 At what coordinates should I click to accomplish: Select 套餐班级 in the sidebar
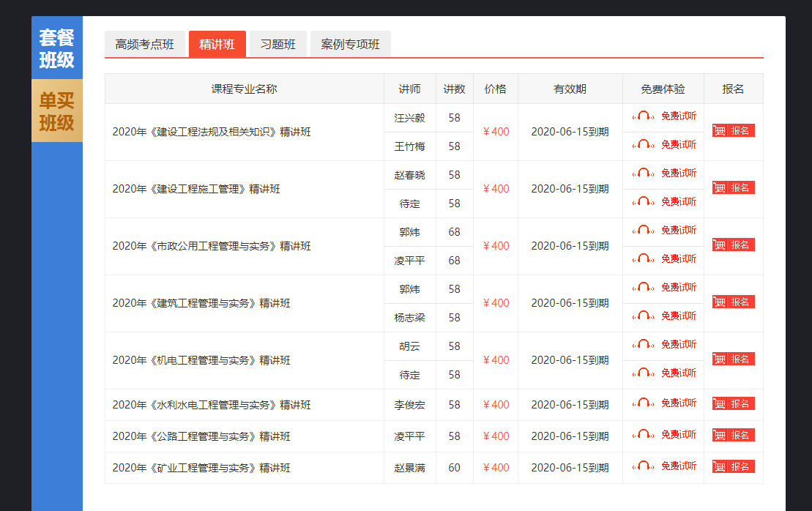click(x=57, y=48)
